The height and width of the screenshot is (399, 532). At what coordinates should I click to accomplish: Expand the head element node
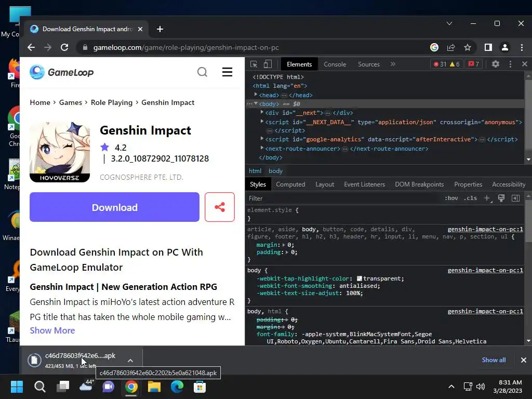256,95
